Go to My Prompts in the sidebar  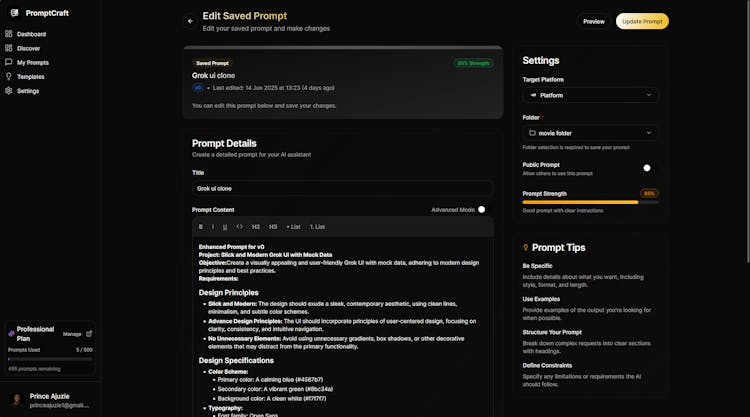coord(32,62)
